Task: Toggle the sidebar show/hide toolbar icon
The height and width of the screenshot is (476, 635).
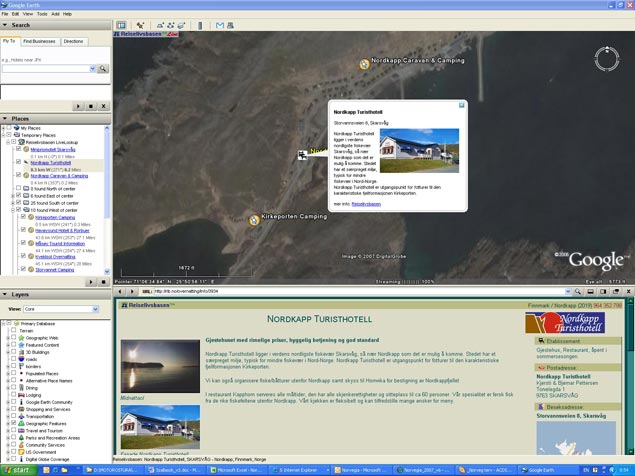Action: coord(121,26)
